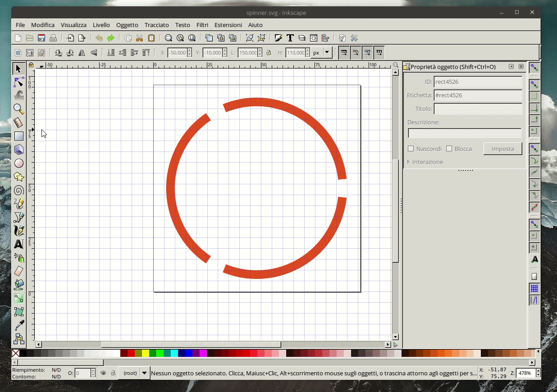The height and width of the screenshot is (392, 557).
Task: Tick the Blocca checkbox
Action: coord(449,149)
